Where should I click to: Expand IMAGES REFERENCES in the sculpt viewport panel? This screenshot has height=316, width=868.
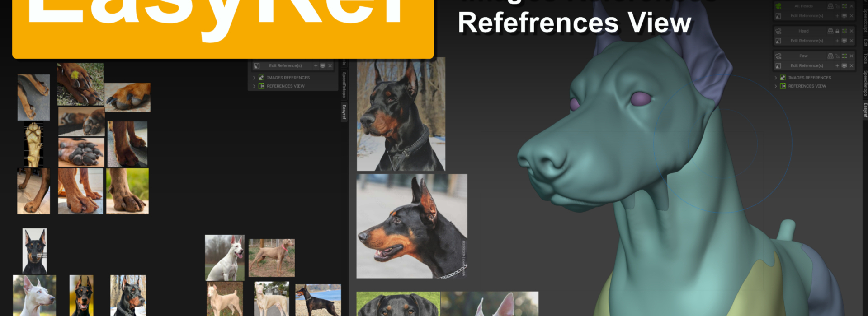click(776, 78)
